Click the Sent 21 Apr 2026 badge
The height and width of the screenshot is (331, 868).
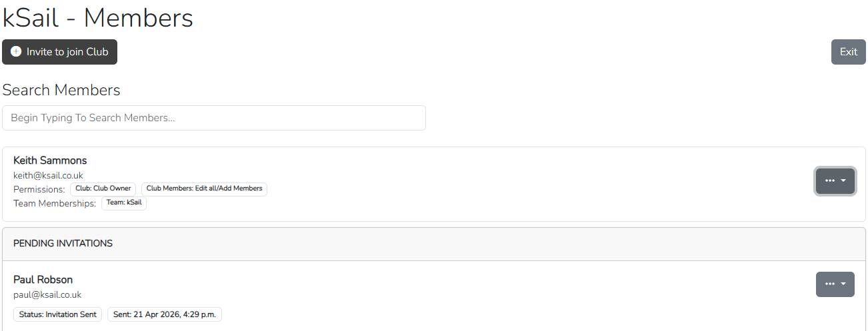pyautogui.click(x=165, y=314)
